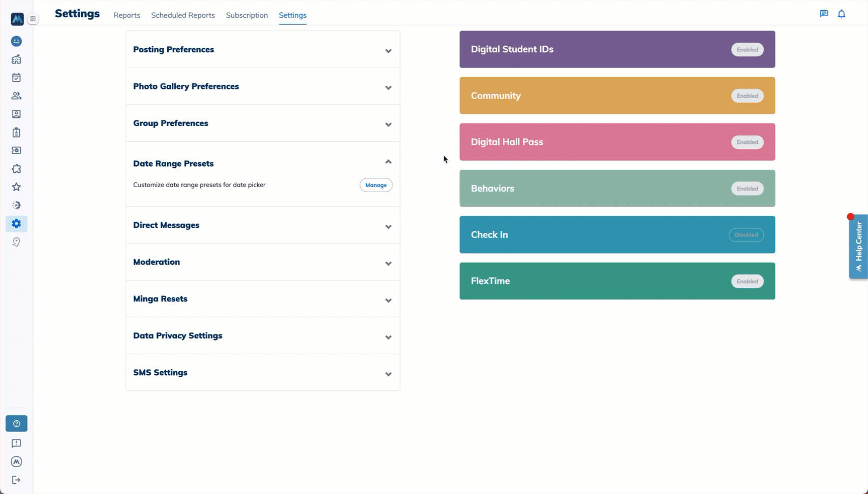Open the chat messages icon in header
Image resolution: width=868 pixels, height=494 pixels.
tap(824, 14)
